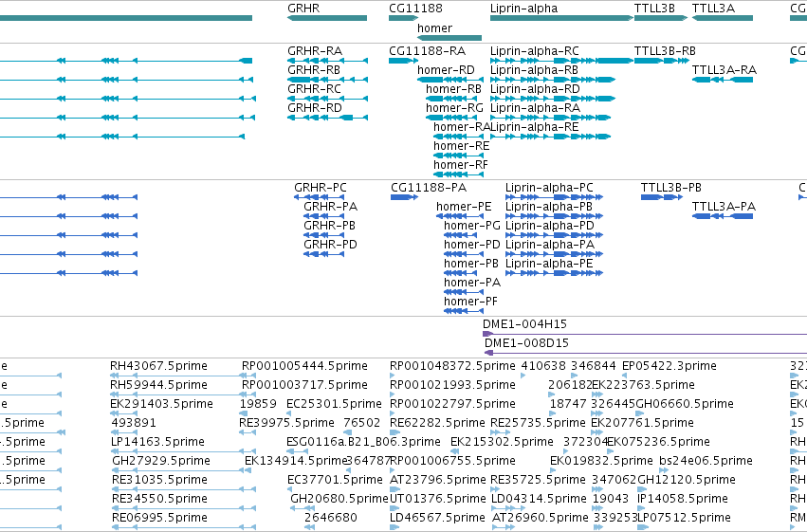
Task: Open the GRHR-RA transcript
Action: coord(327,61)
